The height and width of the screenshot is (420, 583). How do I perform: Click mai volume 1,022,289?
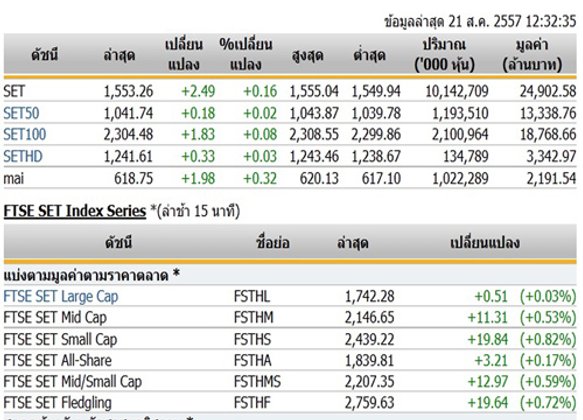click(x=460, y=179)
